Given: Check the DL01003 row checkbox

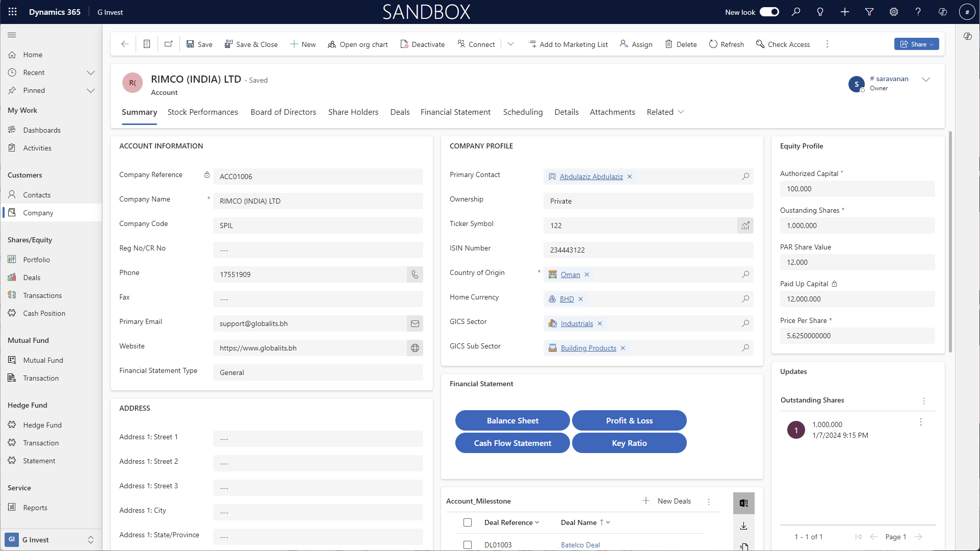Looking at the screenshot, I should pyautogui.click(x=468, y=545).
